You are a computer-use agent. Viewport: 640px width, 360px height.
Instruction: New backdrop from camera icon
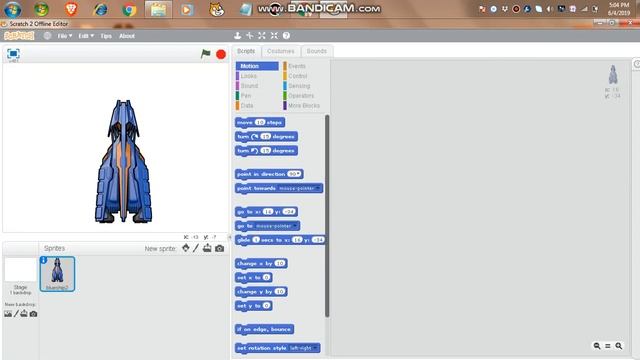33,313
